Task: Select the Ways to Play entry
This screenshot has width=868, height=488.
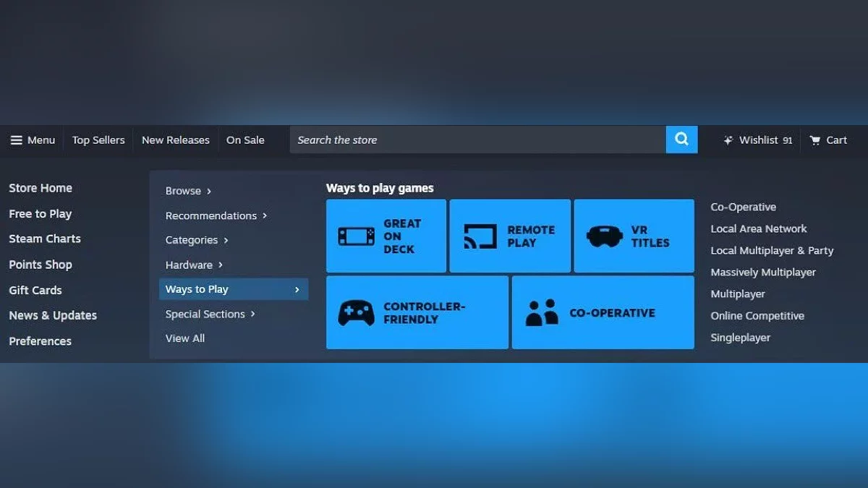Action: (234, 289)
